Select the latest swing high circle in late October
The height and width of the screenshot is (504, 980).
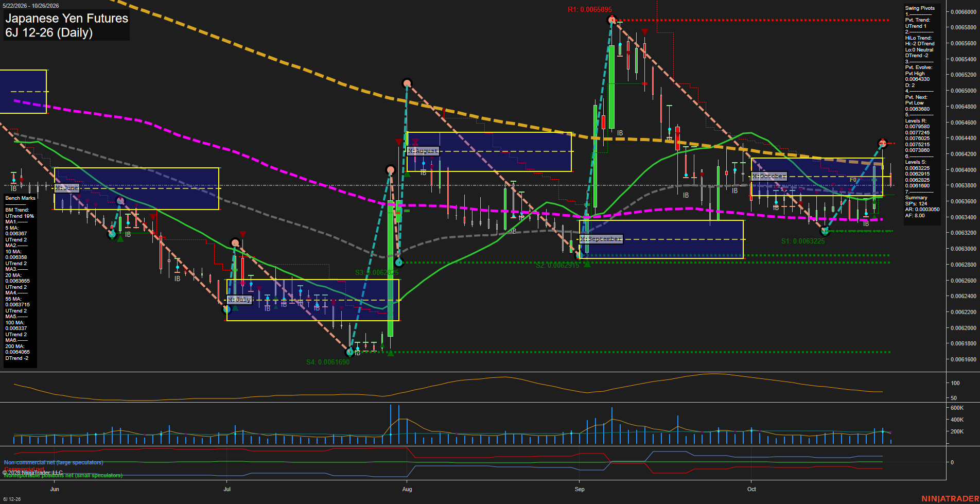(x=882, y=143)
